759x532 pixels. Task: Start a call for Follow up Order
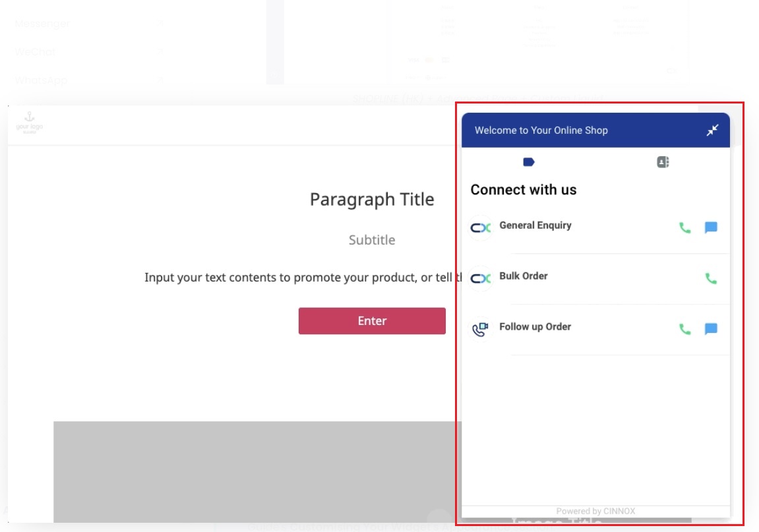[x=685, y=330]
